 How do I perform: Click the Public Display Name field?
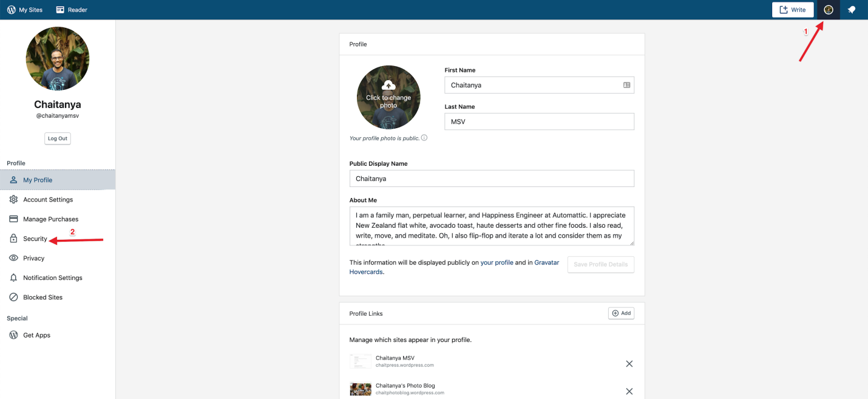coord(492,179)
